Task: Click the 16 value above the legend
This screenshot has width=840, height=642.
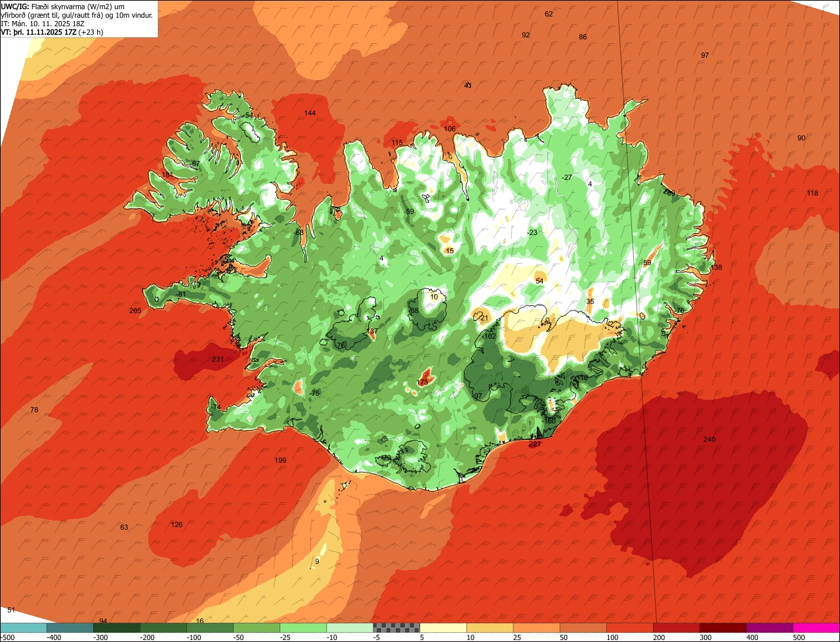Action: coord(200,620)
